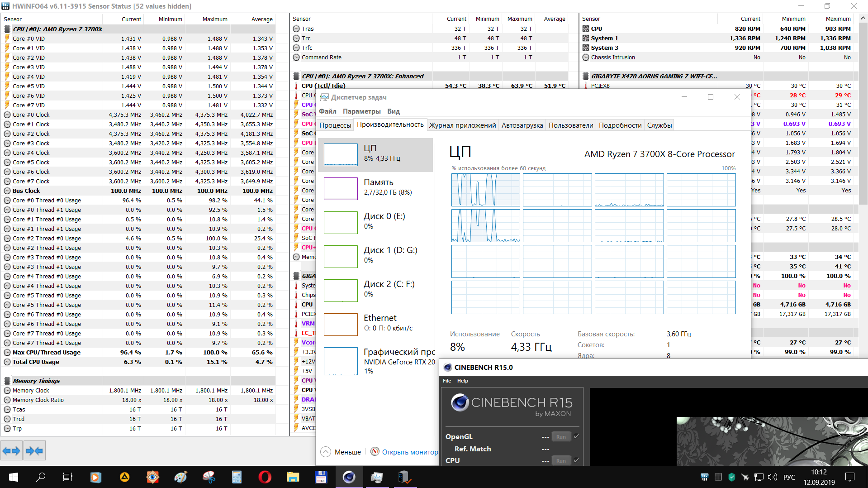Launch the media player taskbar icon

tap(95, 477)
